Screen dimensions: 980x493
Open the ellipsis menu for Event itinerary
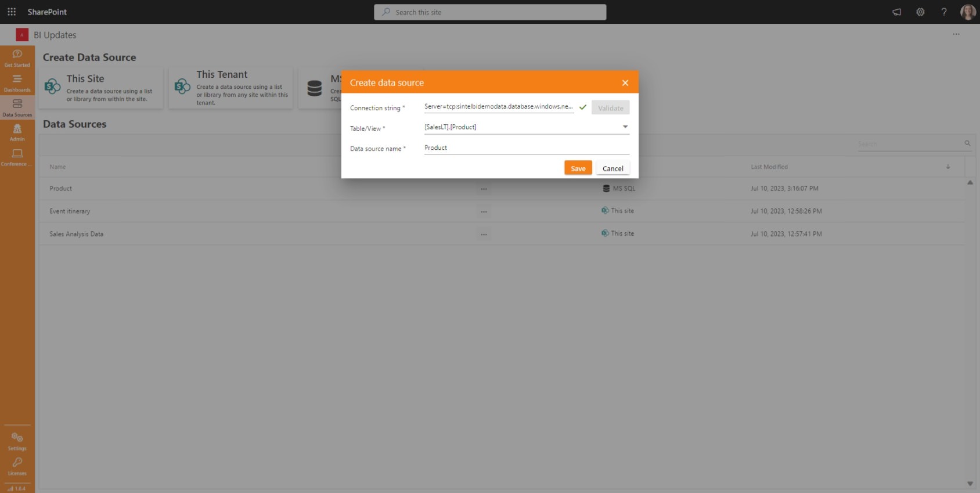tap(484, 211)
